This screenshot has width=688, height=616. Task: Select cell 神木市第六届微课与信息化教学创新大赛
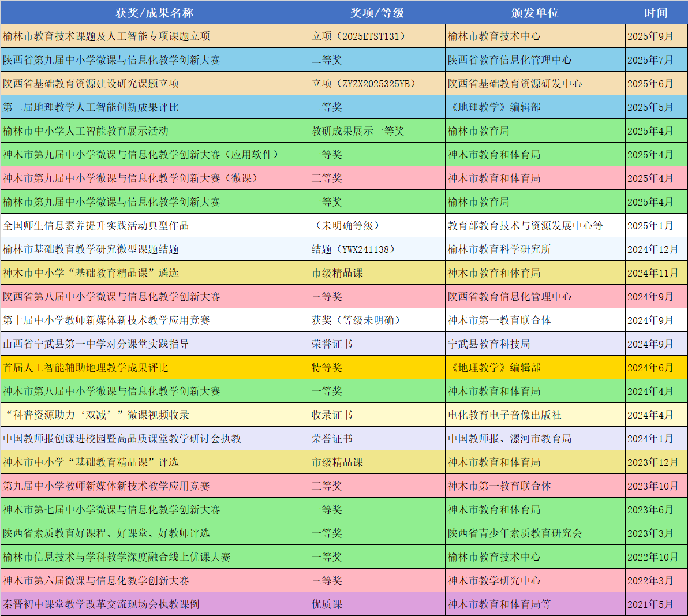[x=155, y=581]
